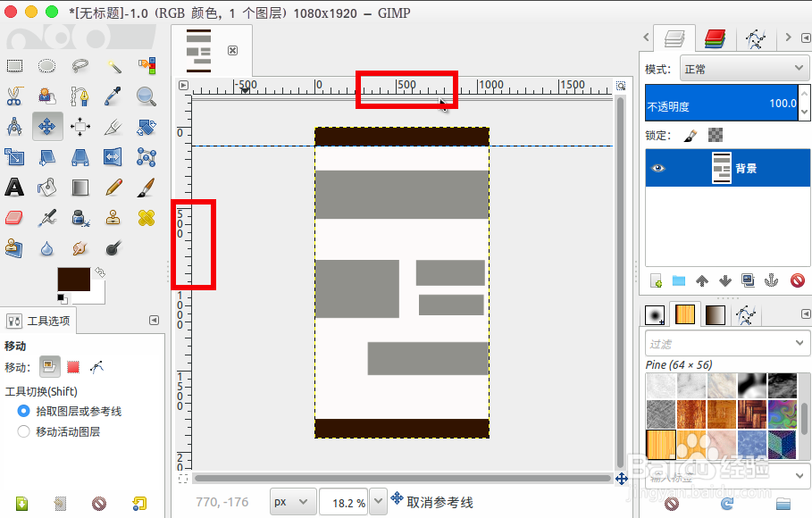The image size is (812, 518).
Task: Select the Alignment tool
Action: (x=80, y=127)
